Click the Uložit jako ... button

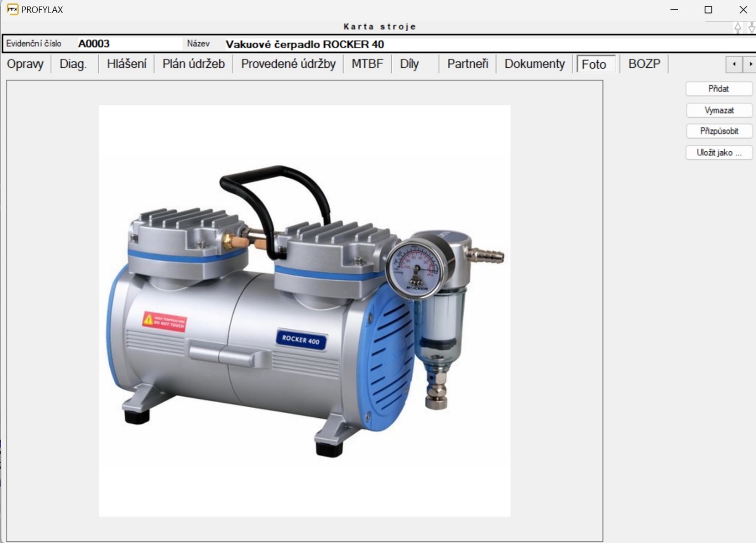tap(719, 152)
